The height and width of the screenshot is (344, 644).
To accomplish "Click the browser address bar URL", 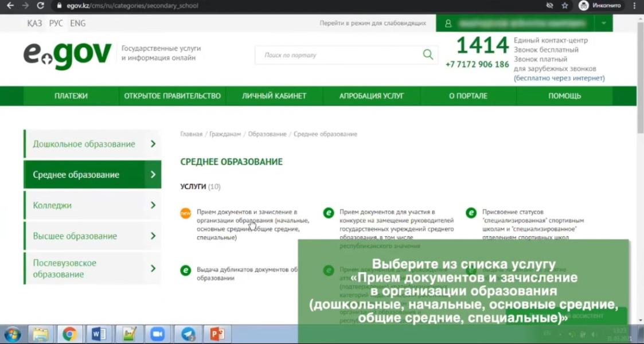I will (132, 6).
